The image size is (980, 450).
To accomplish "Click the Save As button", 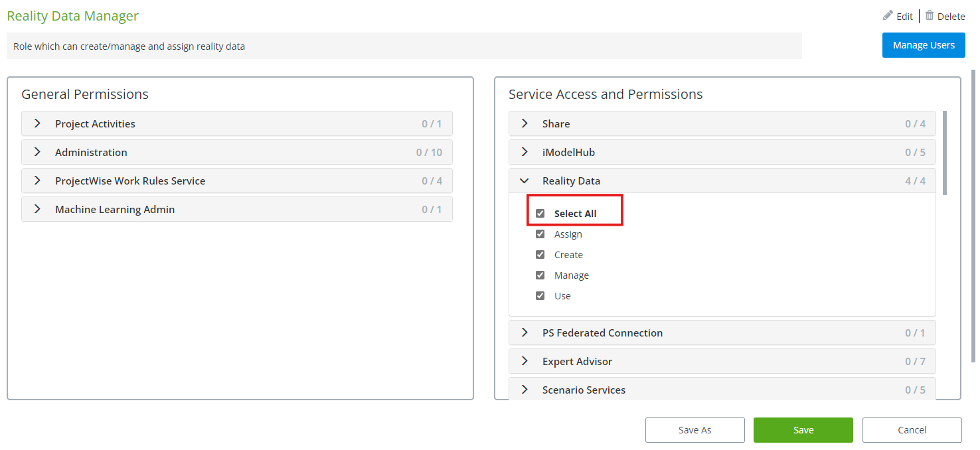I will 694,430.
